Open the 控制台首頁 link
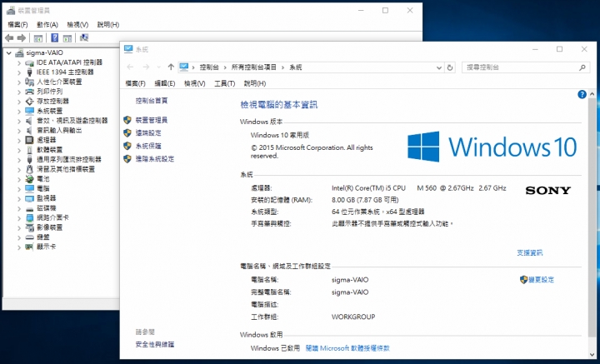This screenshot has height=364, width=600. tap(152, 101)
